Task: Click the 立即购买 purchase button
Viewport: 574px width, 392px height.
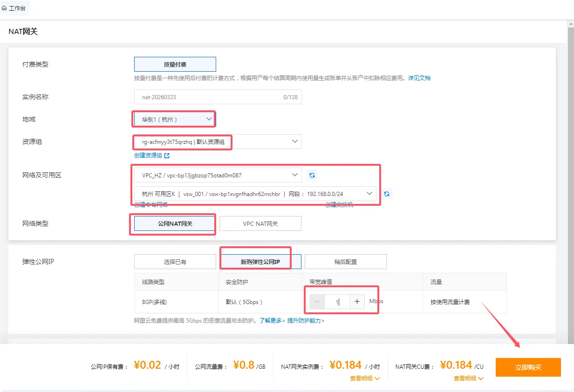Action: (528, 367)
